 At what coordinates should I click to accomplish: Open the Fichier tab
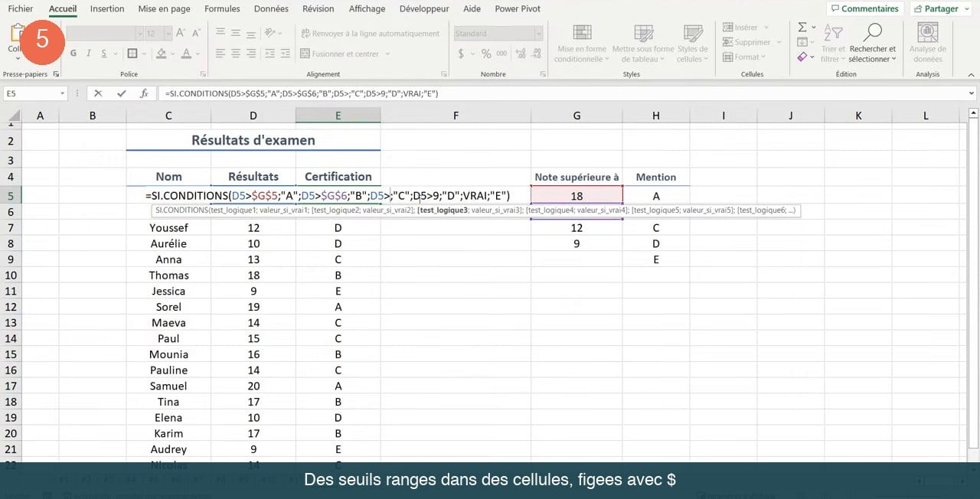[20, 9]
